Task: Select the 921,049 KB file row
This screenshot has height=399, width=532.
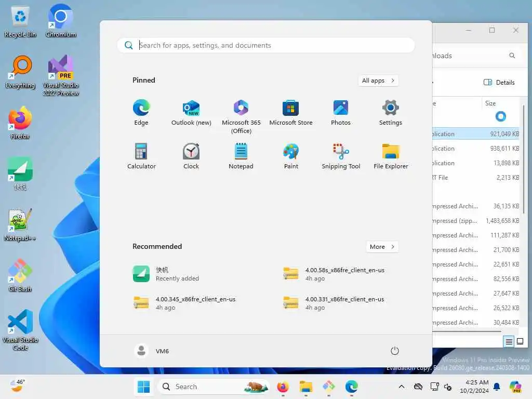Action: click(x=476, y=134)
